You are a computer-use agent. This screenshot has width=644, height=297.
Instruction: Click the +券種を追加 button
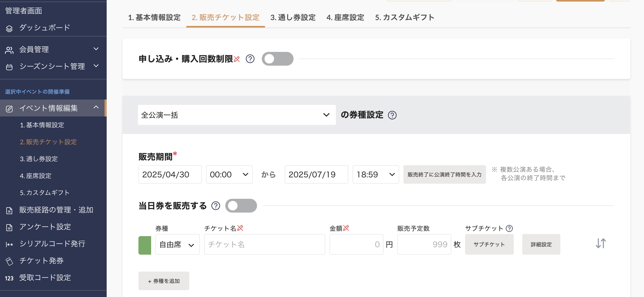(x=164, y=281)
